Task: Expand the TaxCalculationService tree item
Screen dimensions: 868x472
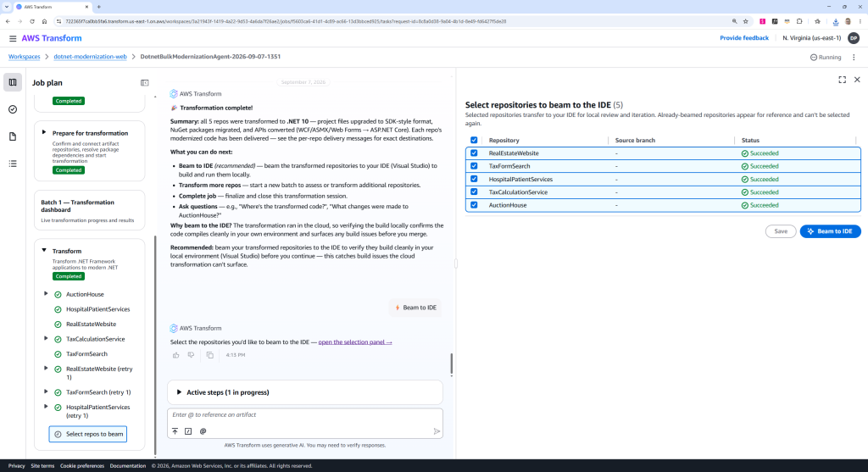Action: click(x=46, y=338)
